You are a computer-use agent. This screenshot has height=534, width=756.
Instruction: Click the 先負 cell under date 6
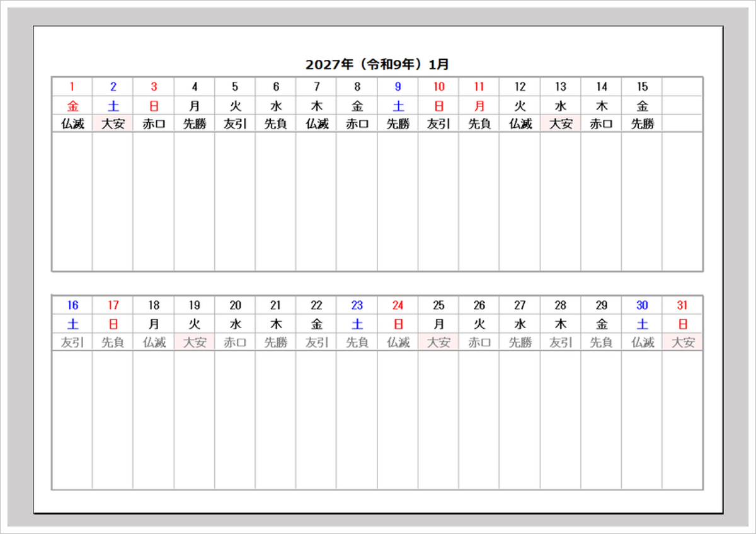point(276,124)
